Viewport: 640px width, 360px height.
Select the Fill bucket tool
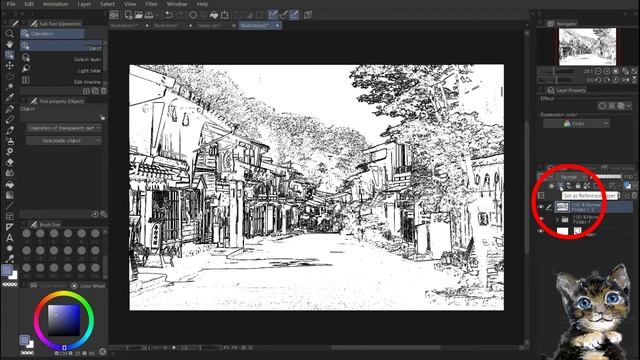(x=9, y=184)
